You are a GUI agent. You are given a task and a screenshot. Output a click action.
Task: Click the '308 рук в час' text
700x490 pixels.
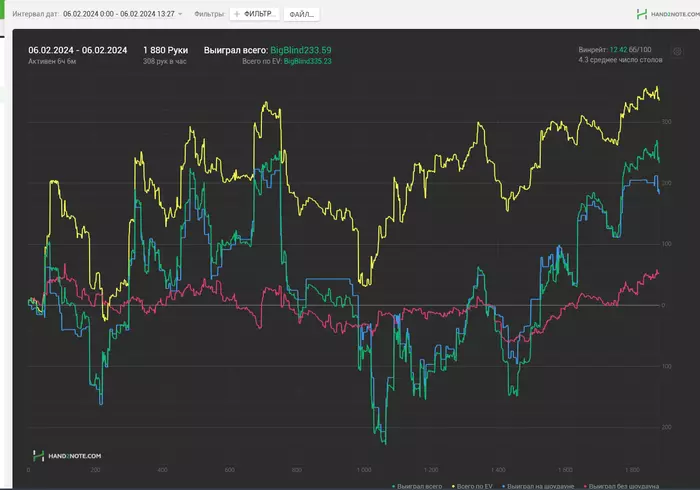point(165,61)
